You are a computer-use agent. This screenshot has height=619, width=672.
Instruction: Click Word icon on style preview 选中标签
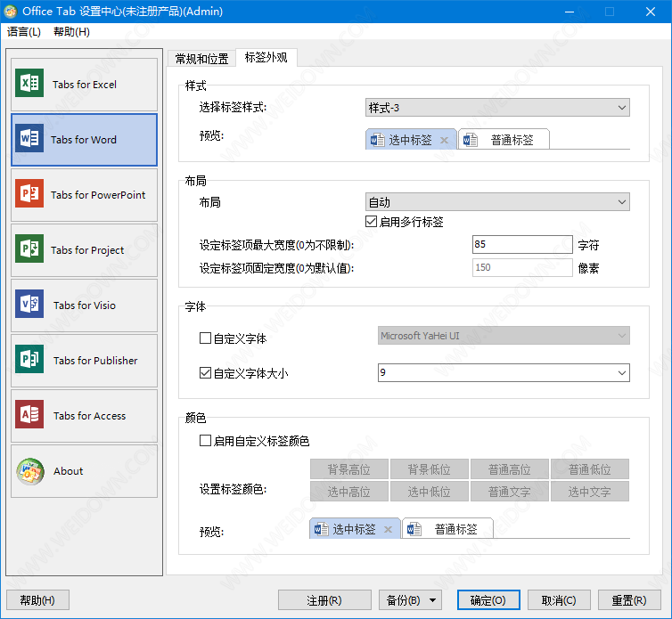pos(377,140)
